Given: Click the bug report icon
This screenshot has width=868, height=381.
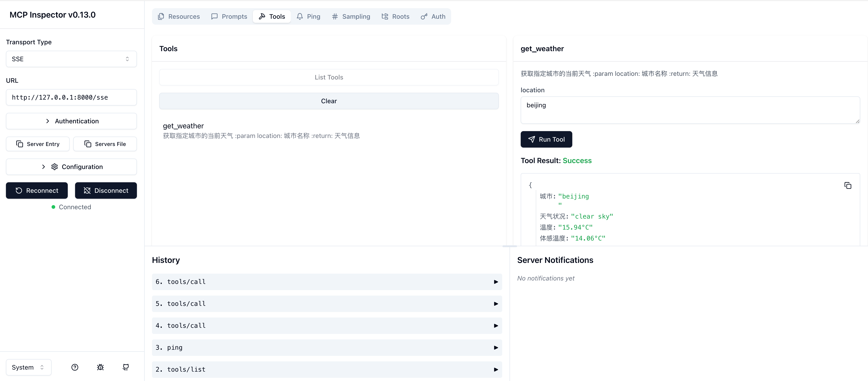Looking at the screenshot, I should click(100, 367).
